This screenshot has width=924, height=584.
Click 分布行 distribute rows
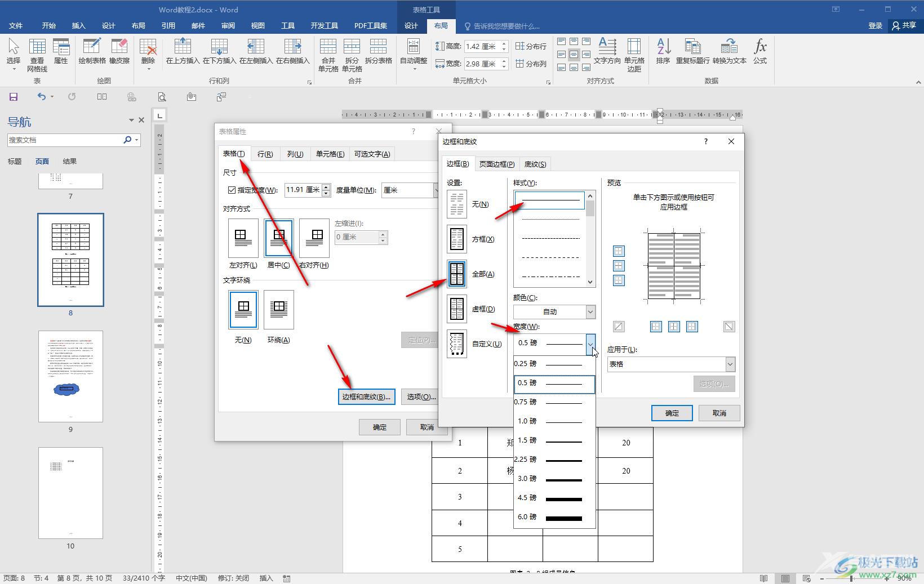pyautogui.click(x=531, y=46)
